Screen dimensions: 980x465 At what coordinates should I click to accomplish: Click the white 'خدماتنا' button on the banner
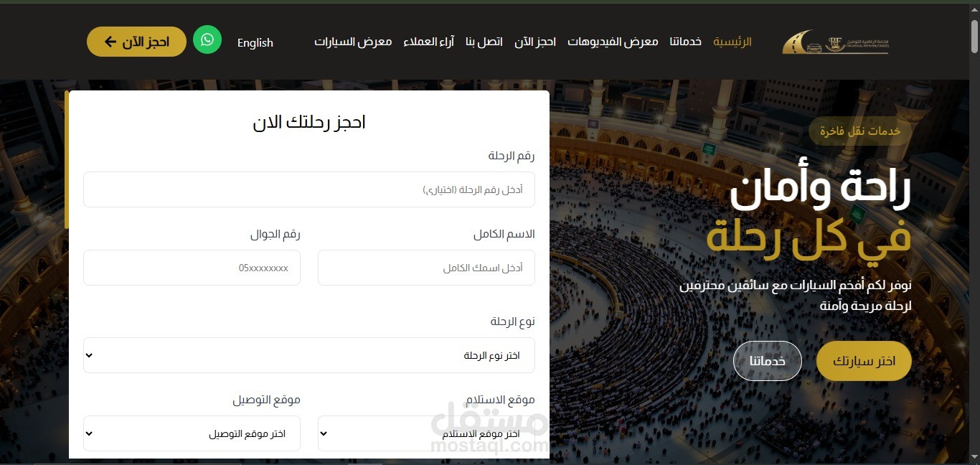pos(767,361)
